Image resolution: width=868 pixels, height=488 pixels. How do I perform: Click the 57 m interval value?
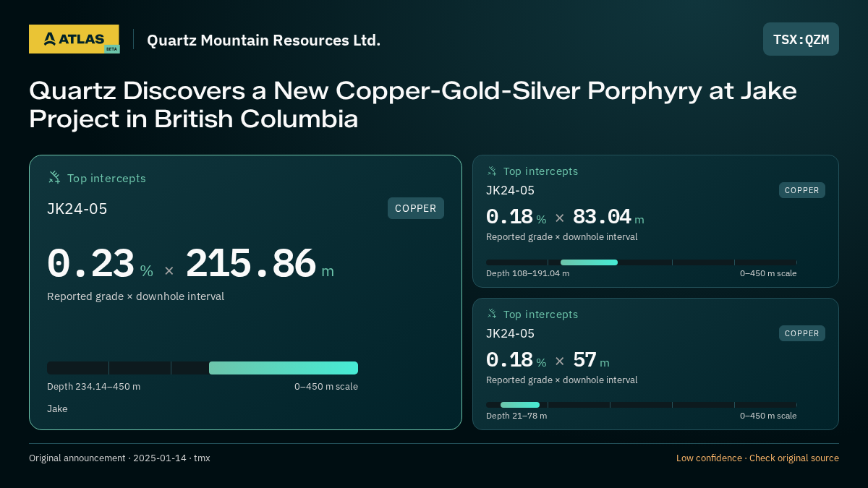tap(591, 360)
